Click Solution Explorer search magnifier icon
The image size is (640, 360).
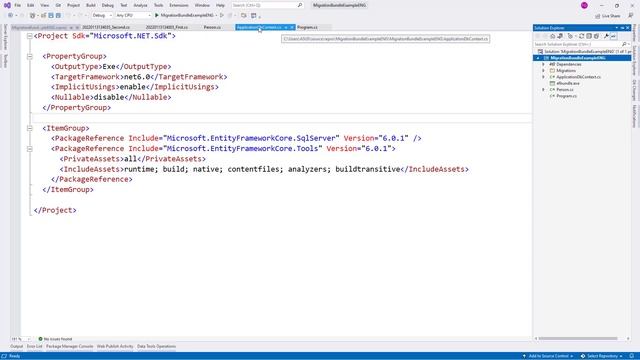click(x=624, y=44)
